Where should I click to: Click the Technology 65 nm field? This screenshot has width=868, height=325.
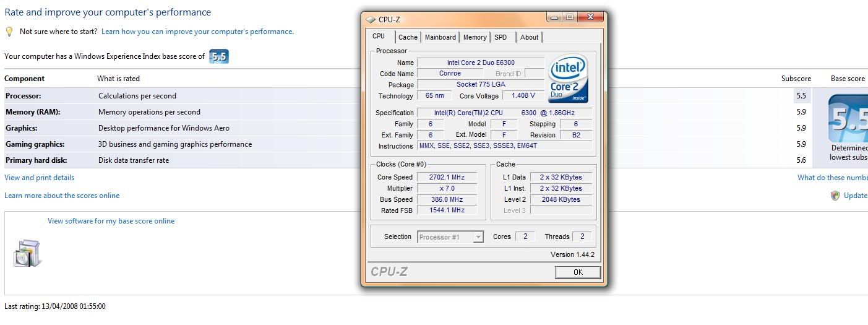point(434,96)
